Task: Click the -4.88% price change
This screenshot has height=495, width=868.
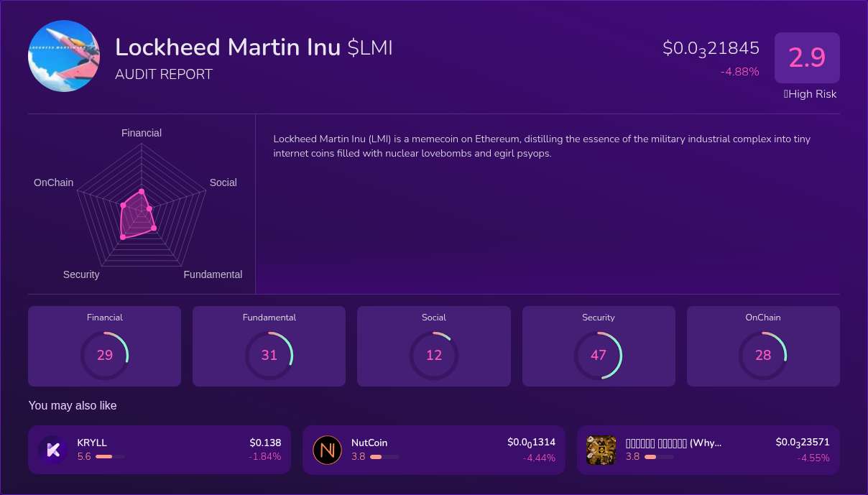Action: click(739, 72)
